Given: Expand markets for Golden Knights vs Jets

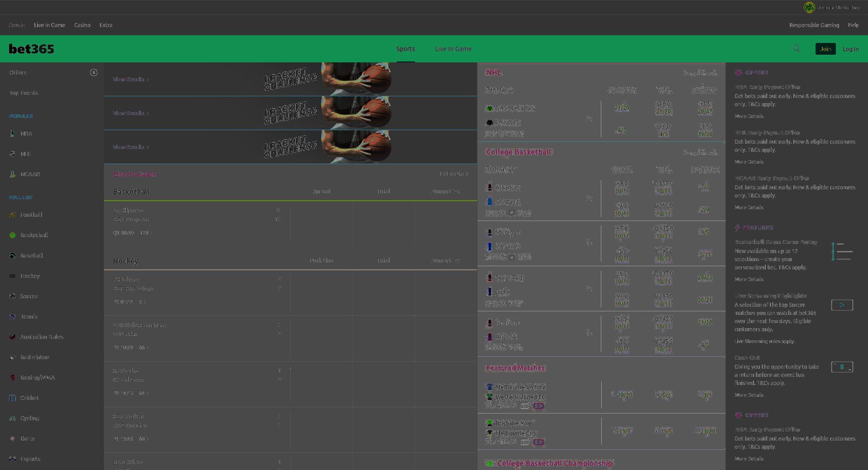Looking at the screenshot, I should click(144, 348).
